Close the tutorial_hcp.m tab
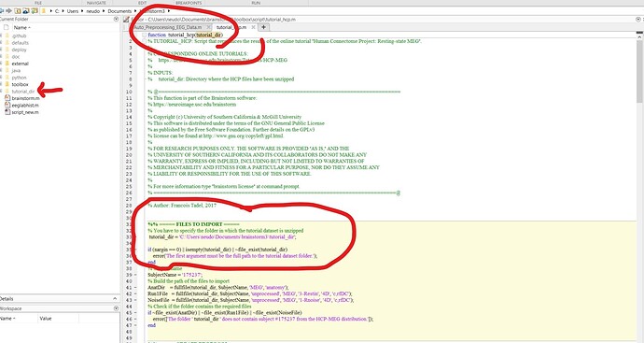 [253, 27]
